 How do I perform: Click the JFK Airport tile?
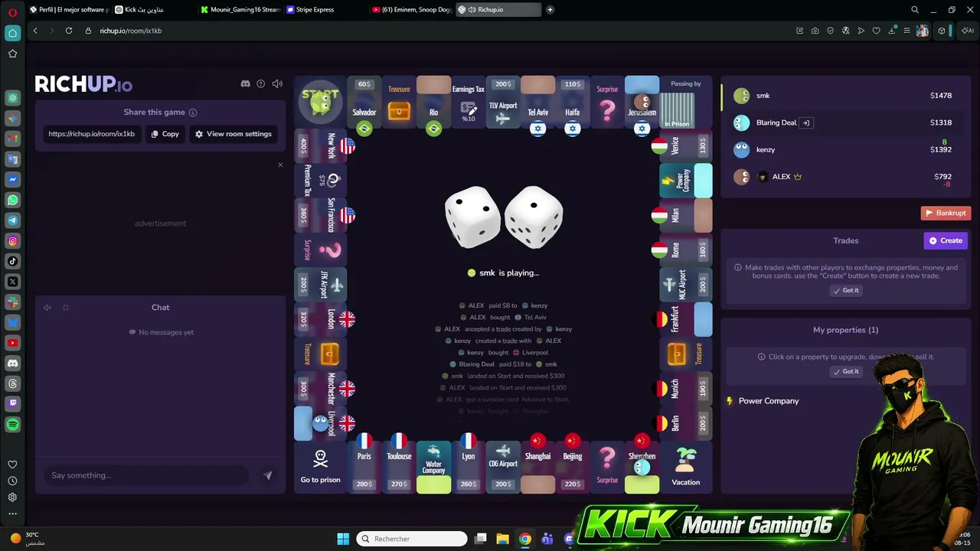click(321, 285)
